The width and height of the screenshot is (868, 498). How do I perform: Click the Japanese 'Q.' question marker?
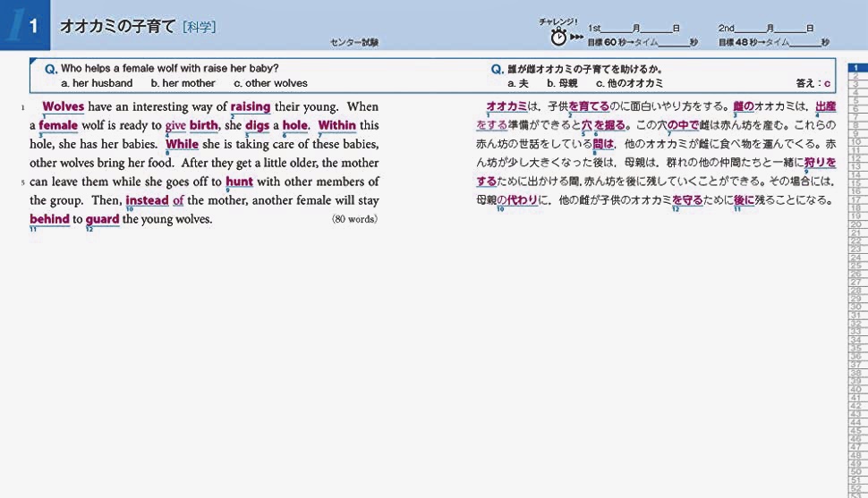[498, 69]
